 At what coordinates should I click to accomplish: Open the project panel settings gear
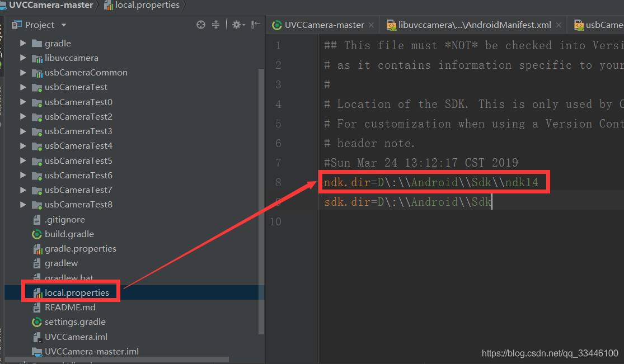coord(238,25)
